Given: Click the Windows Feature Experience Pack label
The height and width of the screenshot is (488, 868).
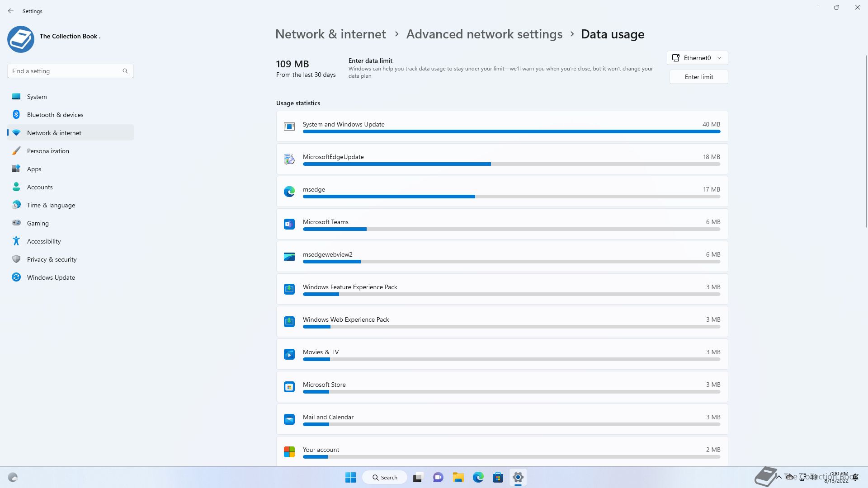Looking at the screenshot, I should click(350, 287).
